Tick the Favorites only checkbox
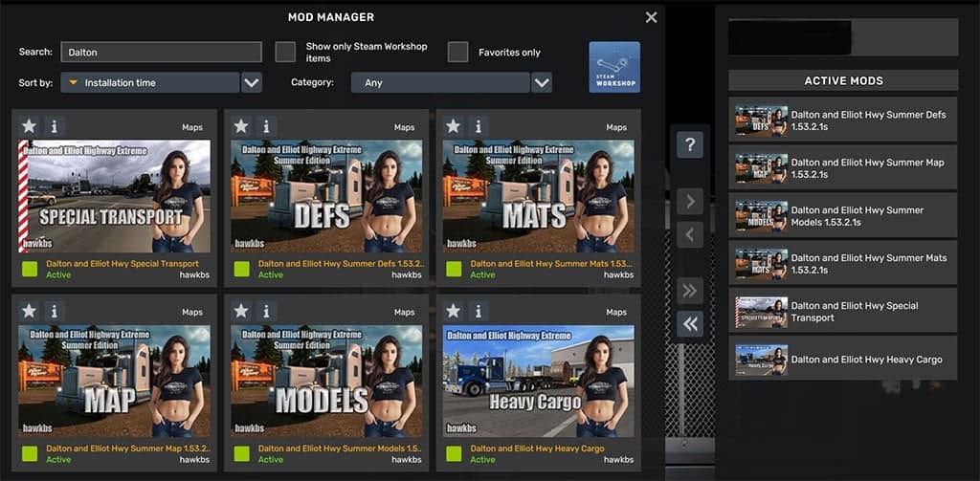This screenshot has width=980, height=481. pos(457,52)
